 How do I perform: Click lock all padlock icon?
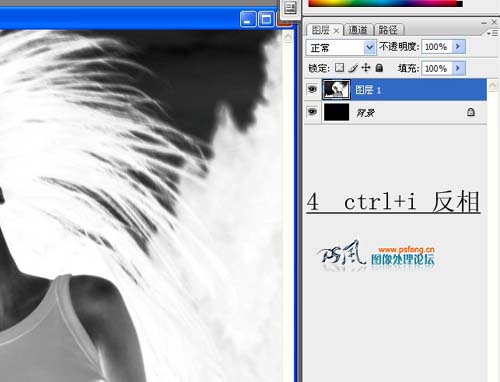click(379, 68)
